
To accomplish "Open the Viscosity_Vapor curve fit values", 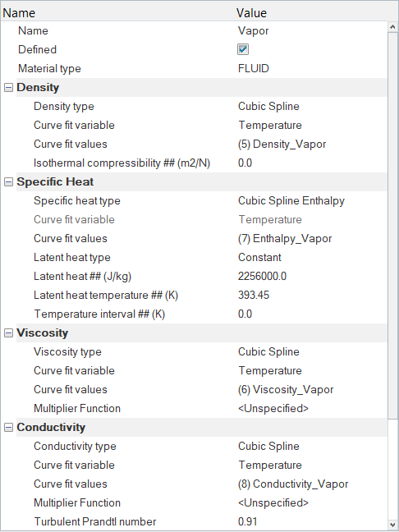I will [x=286, y=389].
